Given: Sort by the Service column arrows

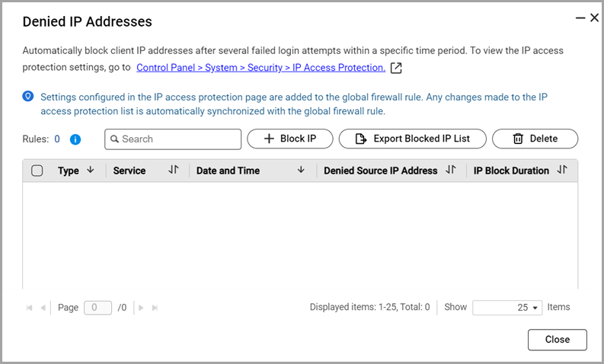Looking at the screenshot, I should tap(173, 171).
